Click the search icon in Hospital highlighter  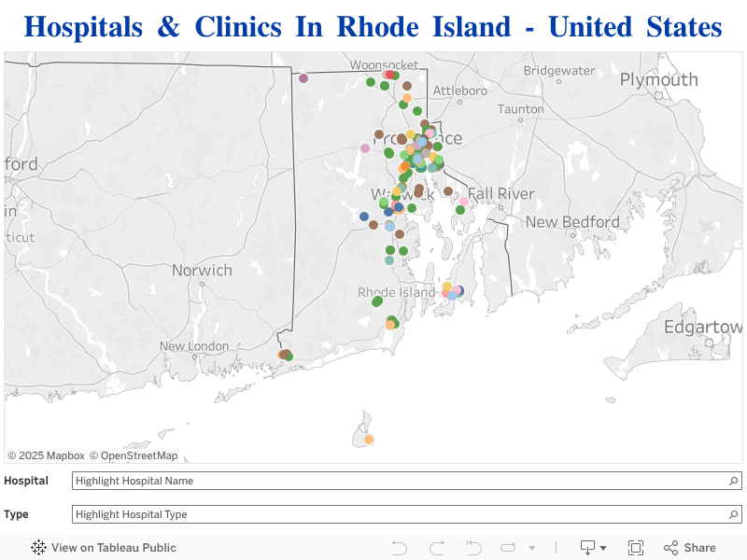pos(733,481)
